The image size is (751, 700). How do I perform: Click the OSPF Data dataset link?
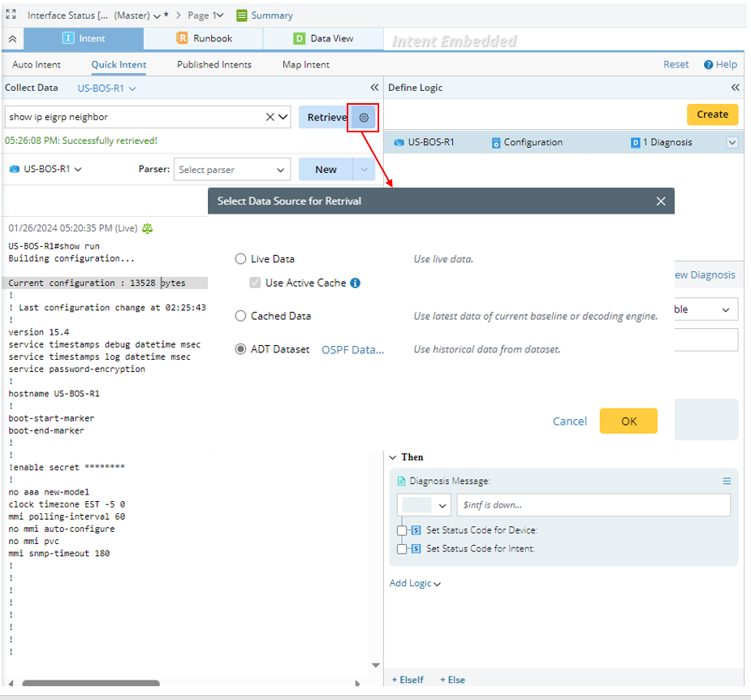click(x=352, y=349)
